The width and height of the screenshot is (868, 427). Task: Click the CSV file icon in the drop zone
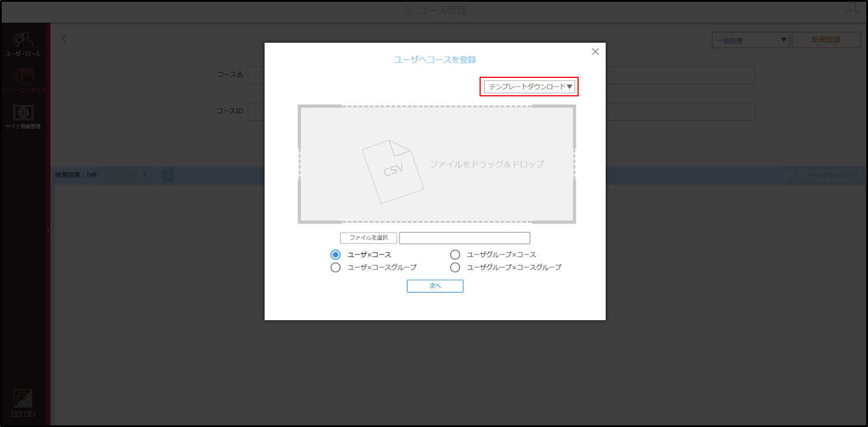393,171
